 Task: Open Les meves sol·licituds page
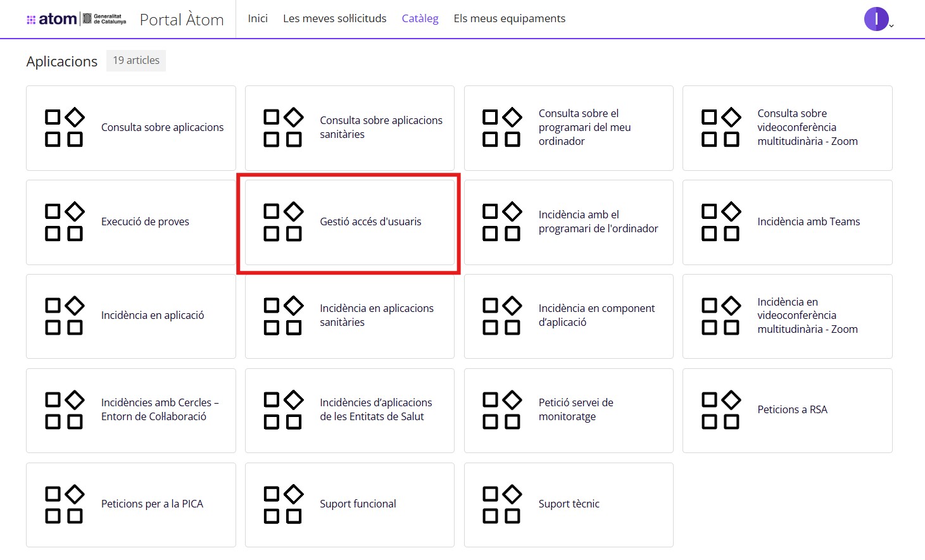pos(334,18)
